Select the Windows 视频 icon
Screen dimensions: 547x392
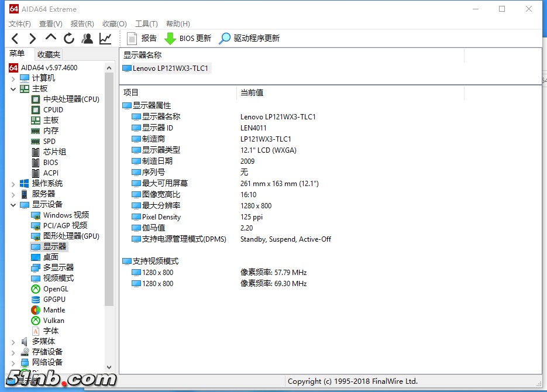36,215
